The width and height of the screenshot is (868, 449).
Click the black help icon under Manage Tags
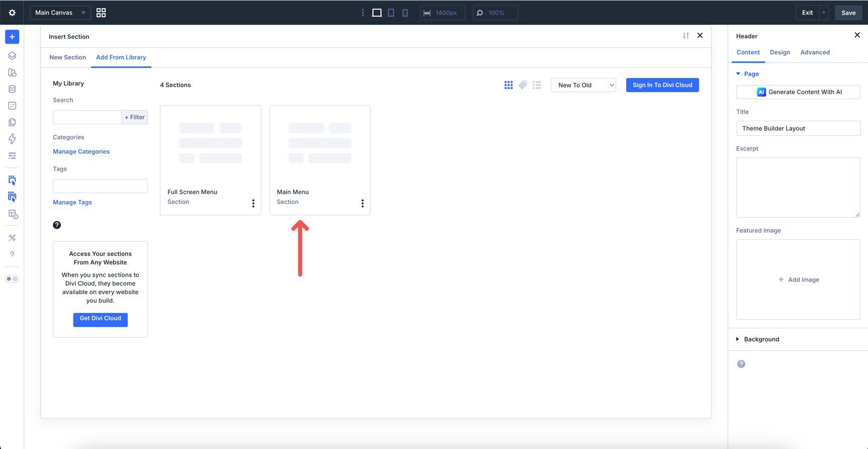coord(57,225)
